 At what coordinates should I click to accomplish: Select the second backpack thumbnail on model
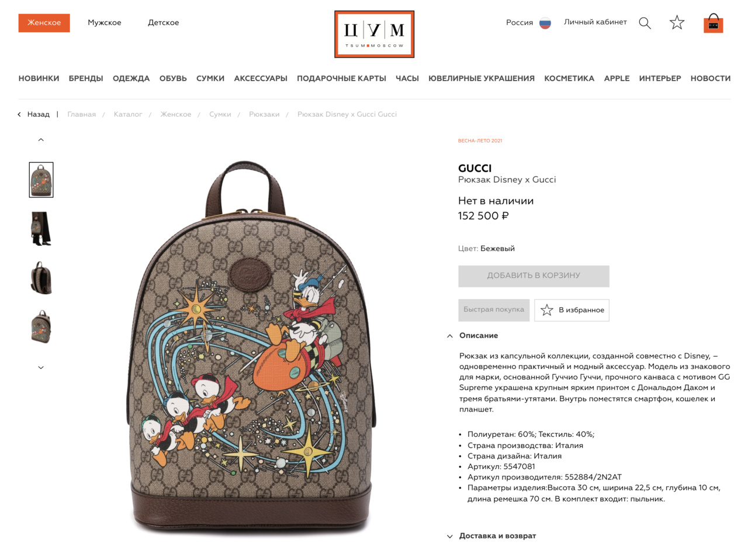click(41, 229)
